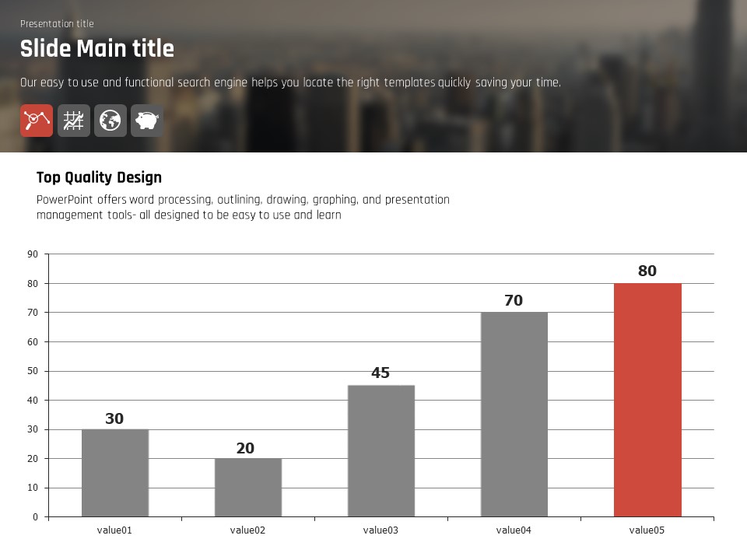Click the value02 bar
747x560 pixels.
pyautogui.click(x=248, y=488)
